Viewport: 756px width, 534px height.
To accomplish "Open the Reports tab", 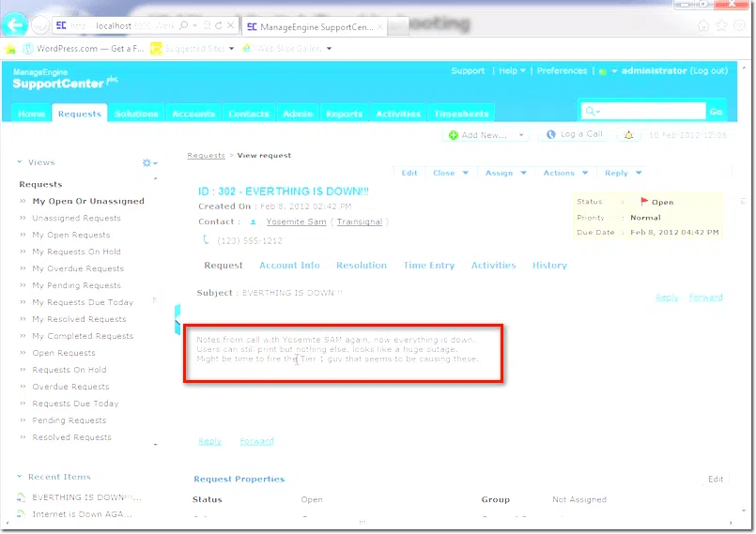I will 344,114.
